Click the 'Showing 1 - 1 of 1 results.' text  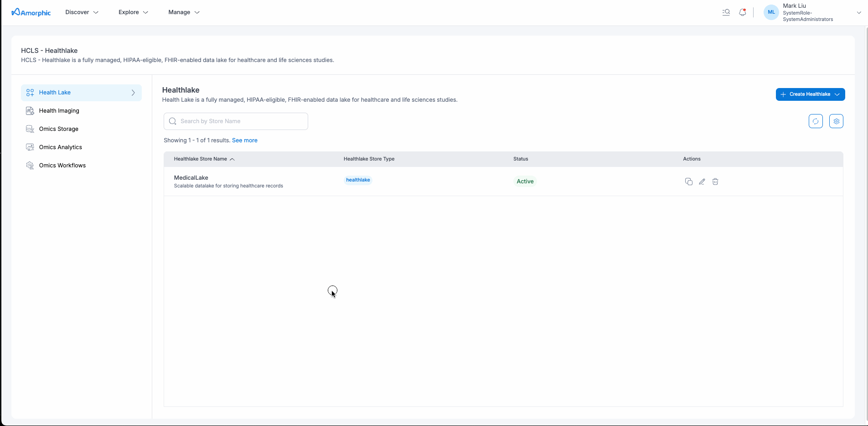click(x=197, y=140)
